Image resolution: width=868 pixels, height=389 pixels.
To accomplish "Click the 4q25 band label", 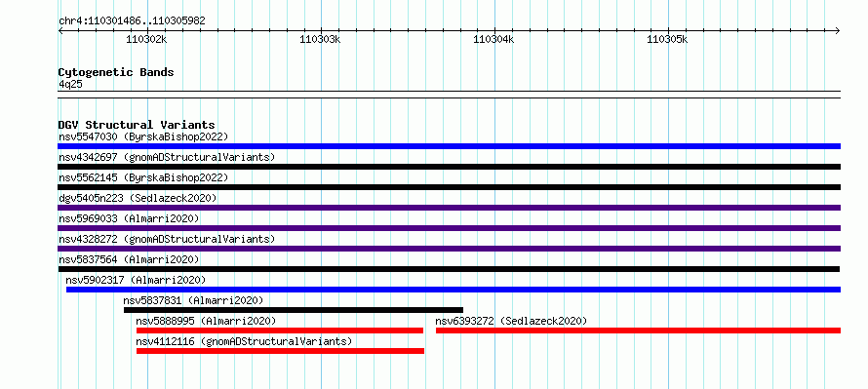I will (70, 84).
